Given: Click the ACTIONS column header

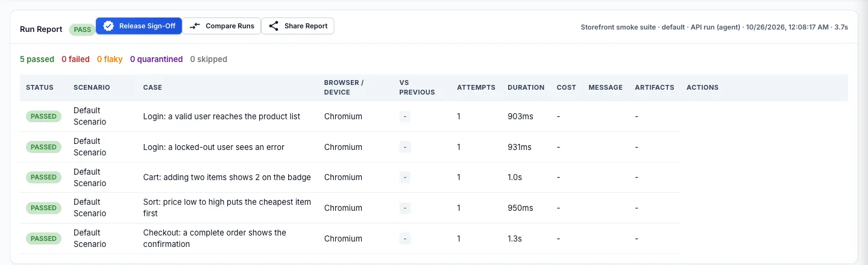Looking at the screenshot, I should [x=702, y=87].
